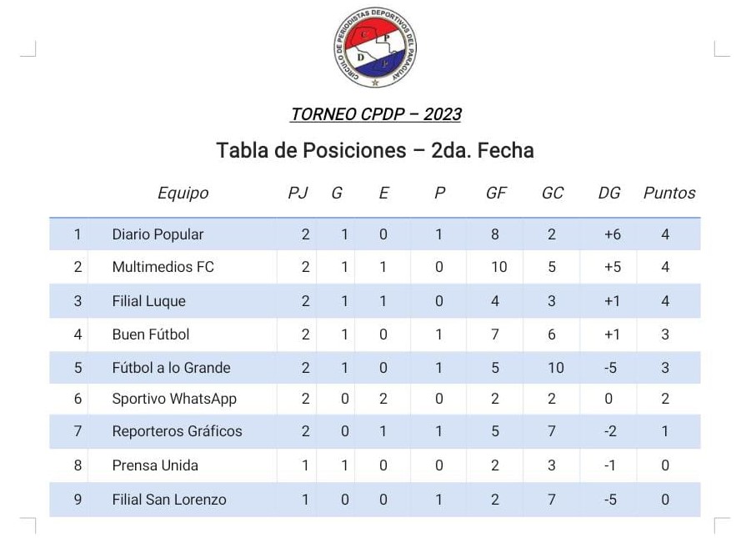
Task: Select the Filial Luque team name
Action: click(148, 301)
